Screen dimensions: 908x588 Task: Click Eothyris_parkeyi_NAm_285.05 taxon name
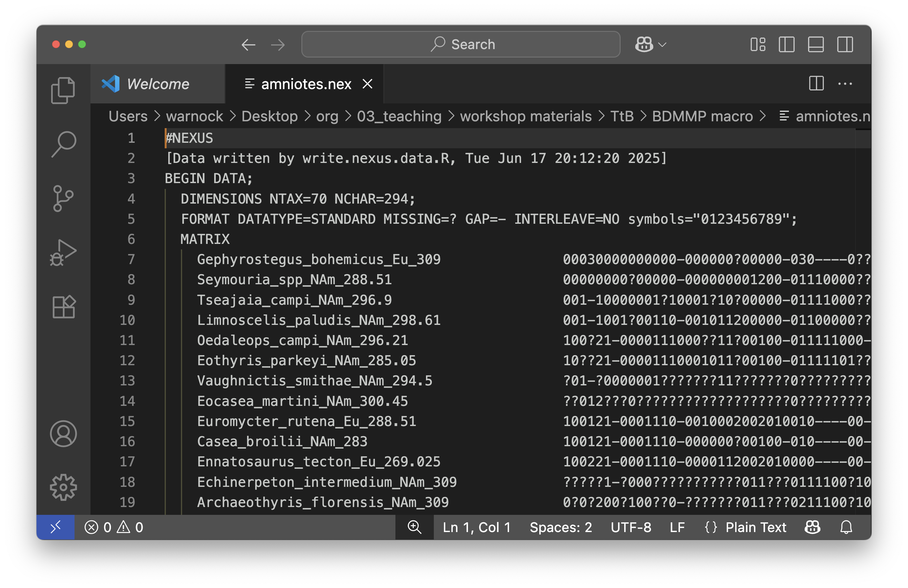tap(306, 360)
